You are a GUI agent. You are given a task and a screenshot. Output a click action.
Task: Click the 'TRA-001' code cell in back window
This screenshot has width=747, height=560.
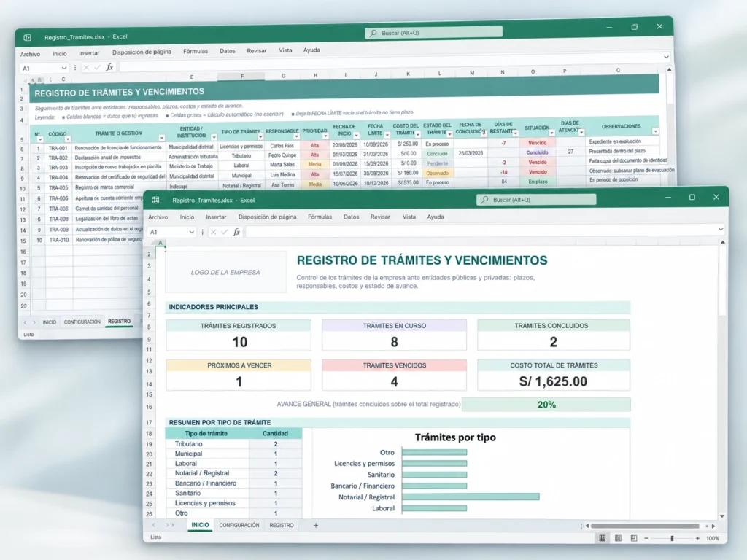pyautogui.click(x=58, y=148)
